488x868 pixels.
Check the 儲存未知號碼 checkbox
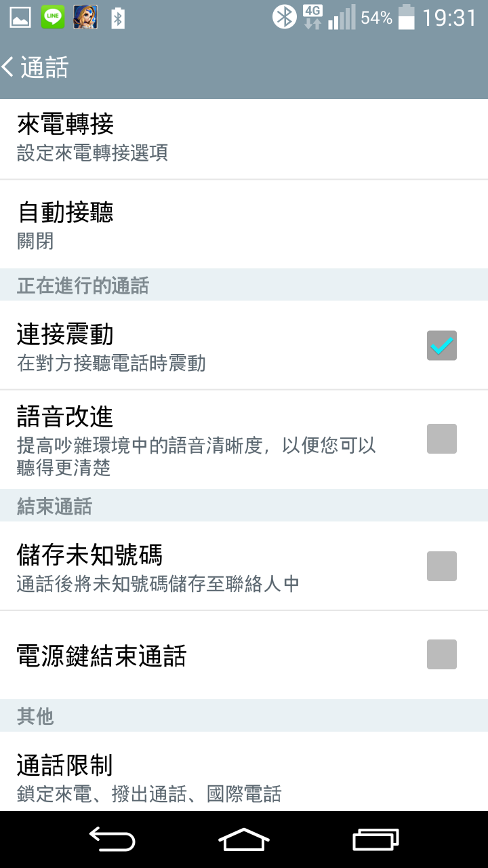coord(442,566)
